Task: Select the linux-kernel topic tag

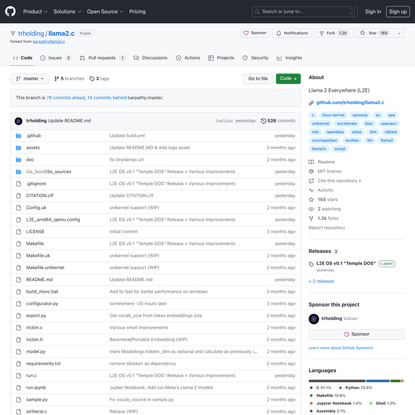Action: pos(333,115)
